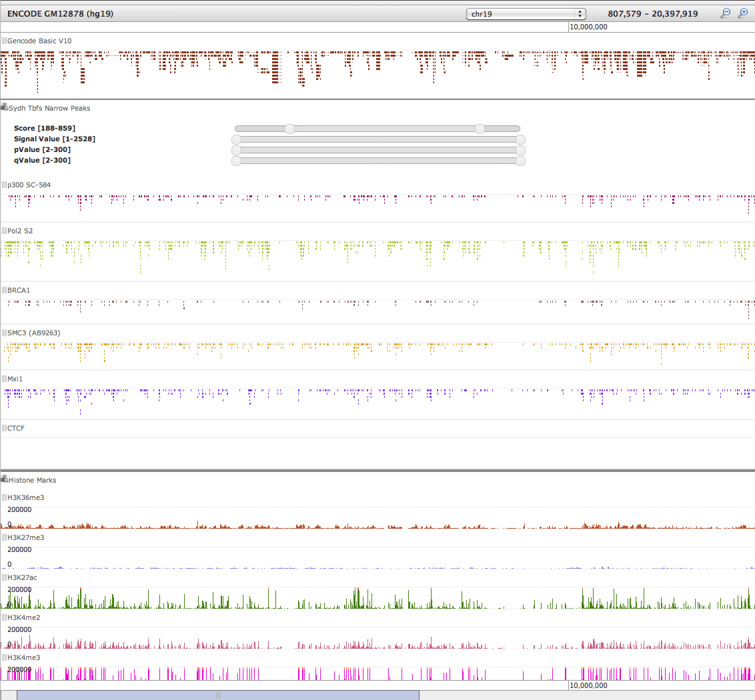Screen dimensions: 755x700
Task: Click the group icon beside Sydh Tbfs Narrow Peaks
Action: 4,107
